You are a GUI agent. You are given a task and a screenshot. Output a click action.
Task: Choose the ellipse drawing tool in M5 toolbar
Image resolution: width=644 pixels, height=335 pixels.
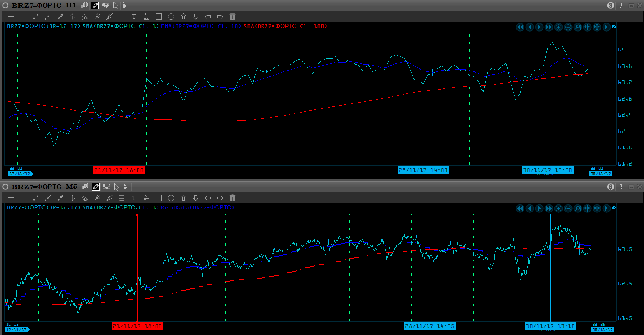(x=171, y=198)
